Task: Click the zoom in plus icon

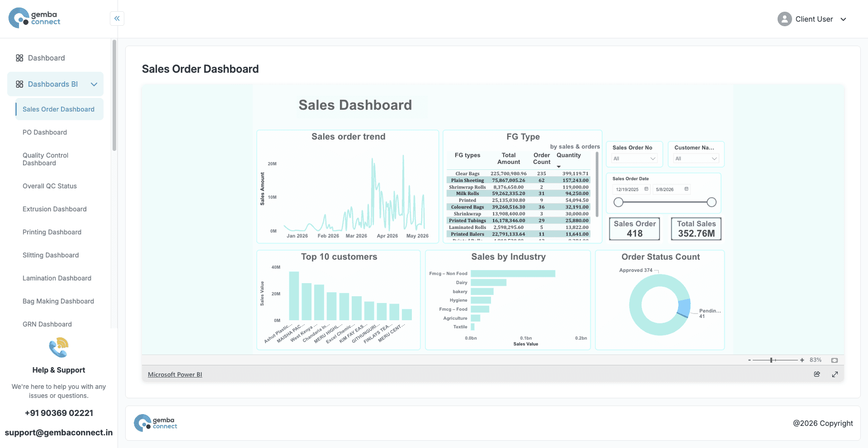Action: point(802,360)
